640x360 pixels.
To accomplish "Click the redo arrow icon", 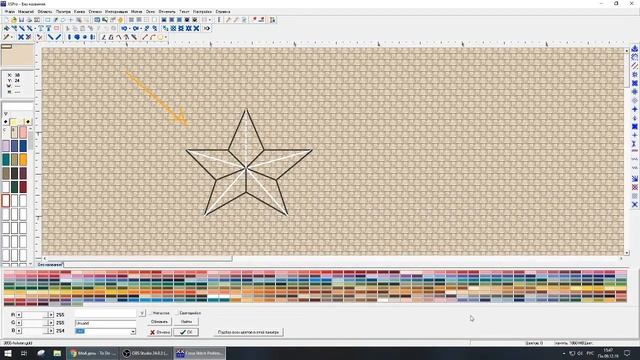I will click(x=136, y=28).
